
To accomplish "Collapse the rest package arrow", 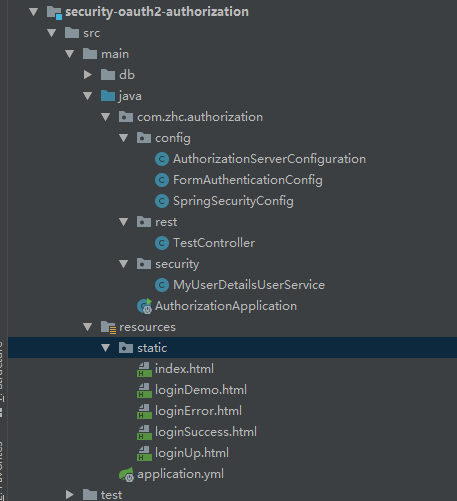I will 124,222.
